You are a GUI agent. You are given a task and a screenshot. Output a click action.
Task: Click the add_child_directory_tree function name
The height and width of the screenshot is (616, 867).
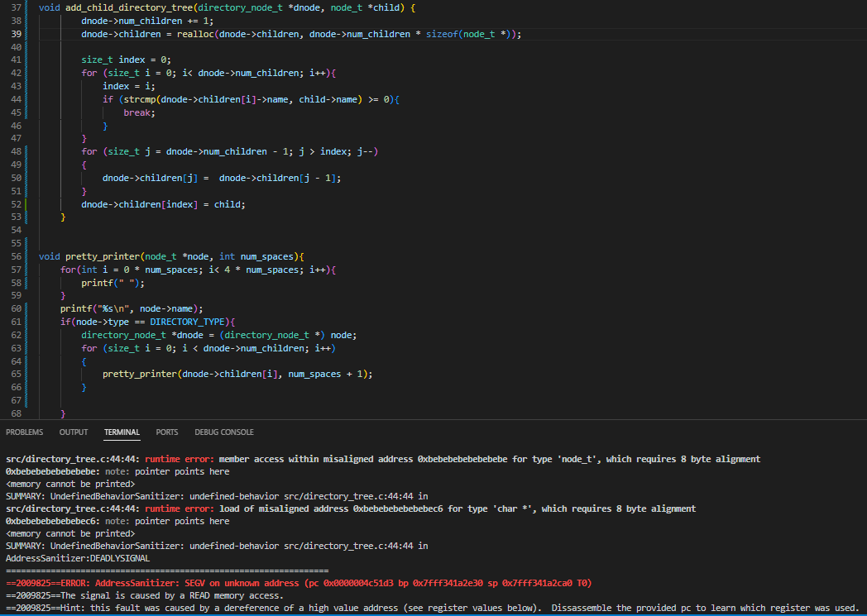pyautogui.click(x=123, y=7)
